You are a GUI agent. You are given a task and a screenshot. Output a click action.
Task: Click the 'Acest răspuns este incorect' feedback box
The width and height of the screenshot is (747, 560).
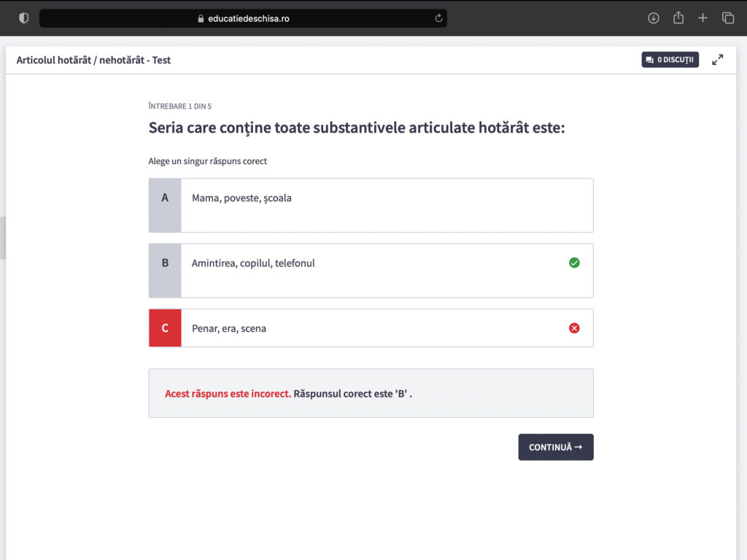[371, 393]
